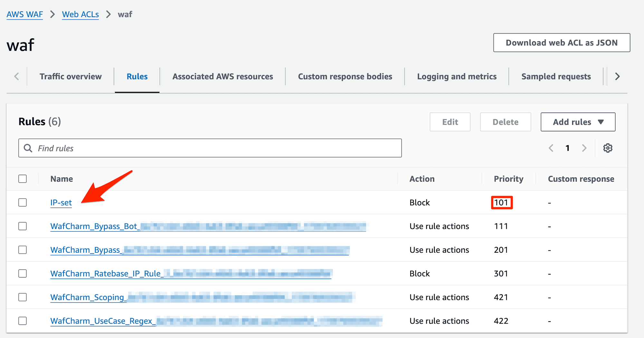Click priority value 422
The image size is (644, 338).
pos(501,321)
